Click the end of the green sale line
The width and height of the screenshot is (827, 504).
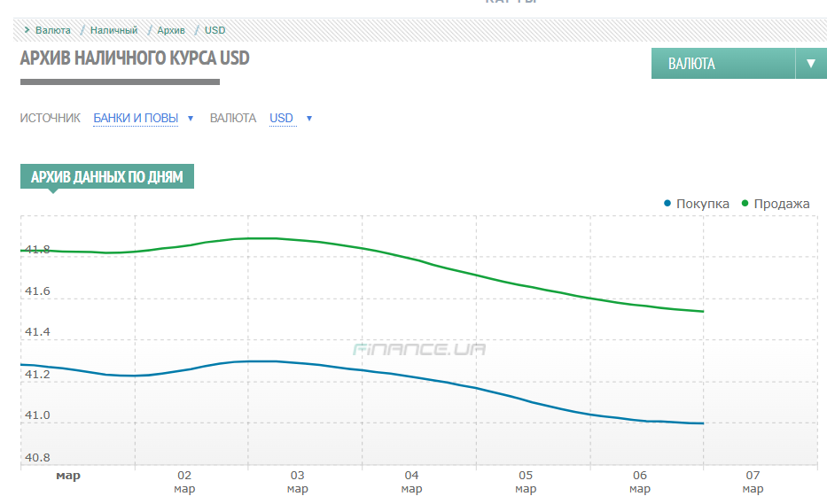(x=703, y=312)
